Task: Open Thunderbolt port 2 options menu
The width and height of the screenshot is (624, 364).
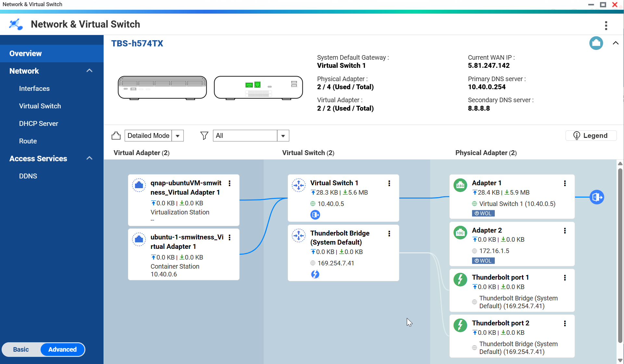Action: coord(565,323)
